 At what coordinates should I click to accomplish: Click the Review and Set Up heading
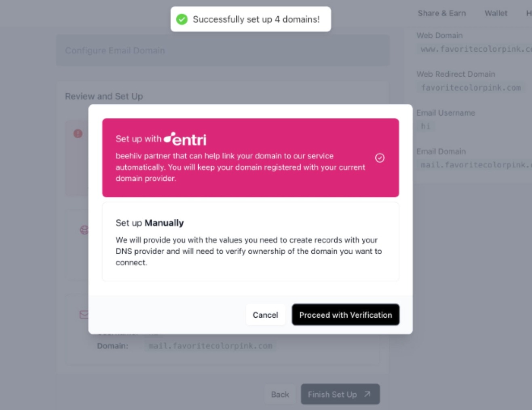point(104,96)
